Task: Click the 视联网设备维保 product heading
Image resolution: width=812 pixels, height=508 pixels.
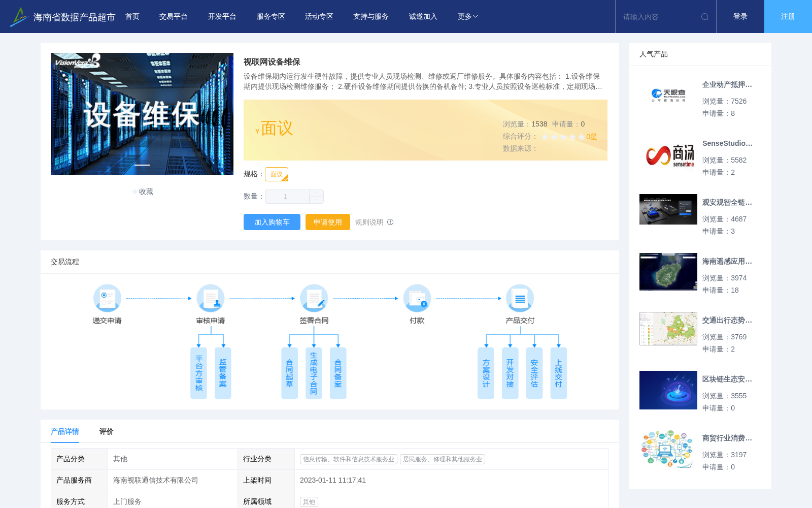Action: click(x=272, y=62)
